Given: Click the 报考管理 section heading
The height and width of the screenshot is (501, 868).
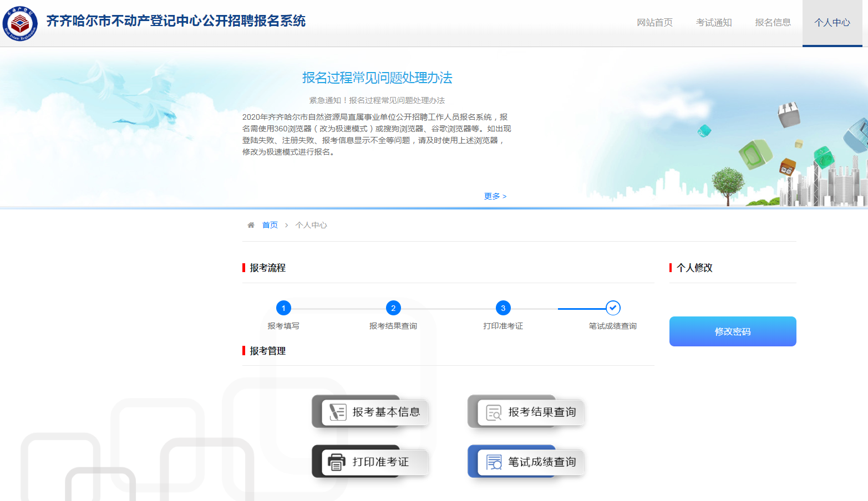Looking at the screenshot, I should tap(267, 351).
